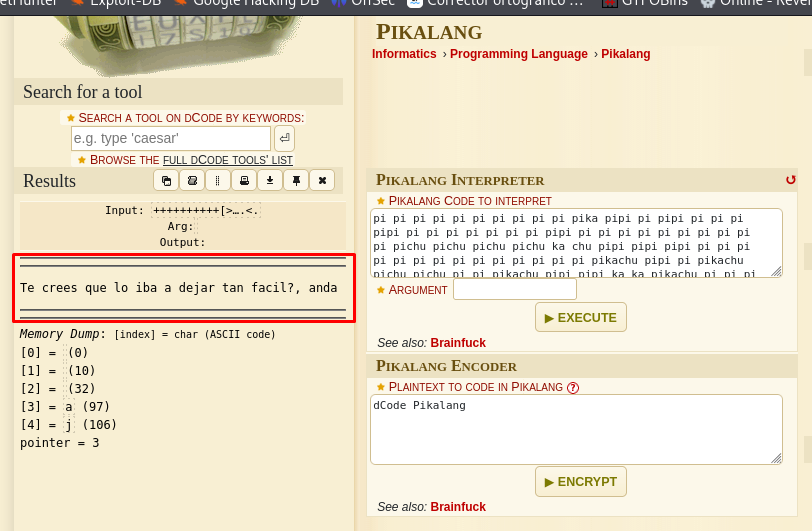Open the Pikalang breadcrumb link
Image resolution: width=812 pixels, height=531 pixels.
pos(626,54)
